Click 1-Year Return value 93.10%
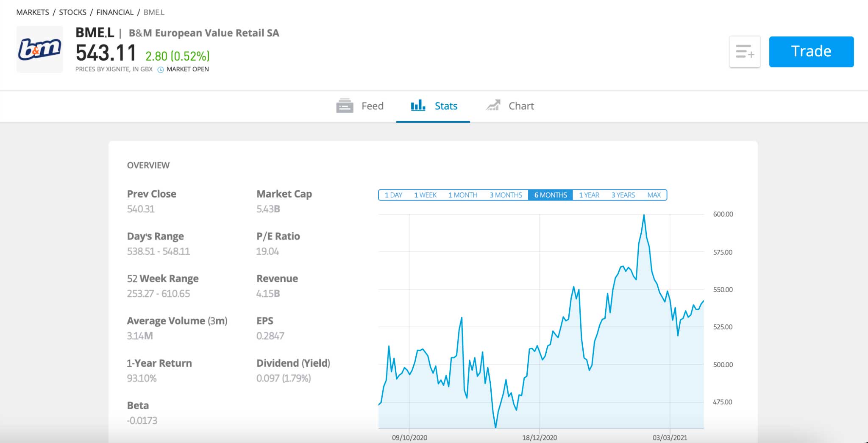Screen dimensions: 868x443 [x=142, y=379]
